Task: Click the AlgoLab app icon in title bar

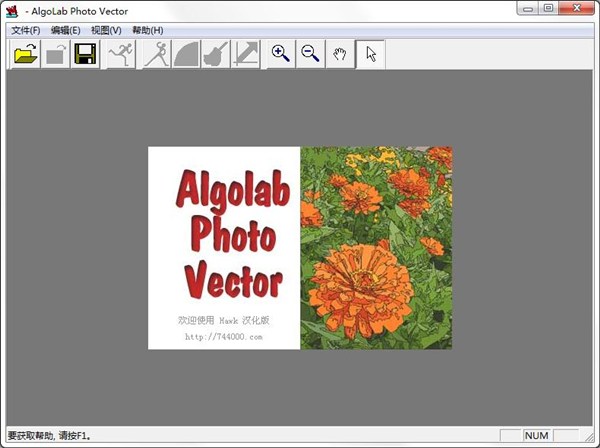Action: (x=12, y=11)
